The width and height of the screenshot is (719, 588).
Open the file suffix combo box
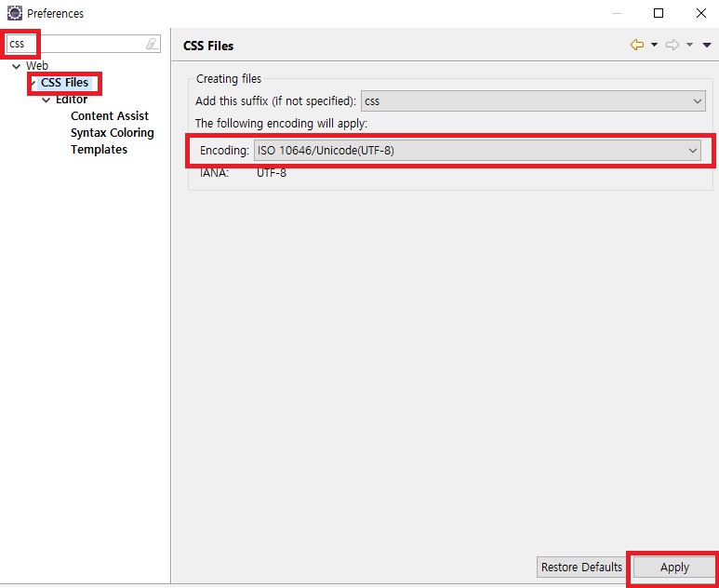coord(533,100)
